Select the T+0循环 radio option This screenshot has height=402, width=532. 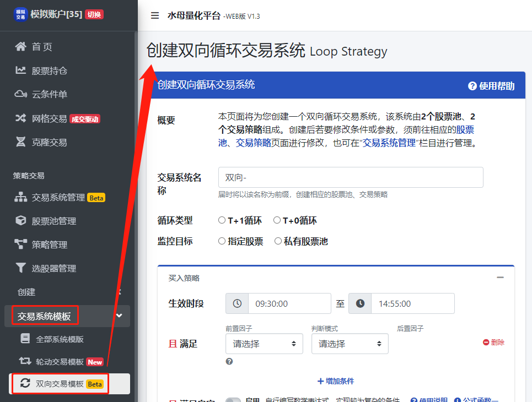click(x=277, y=220)
